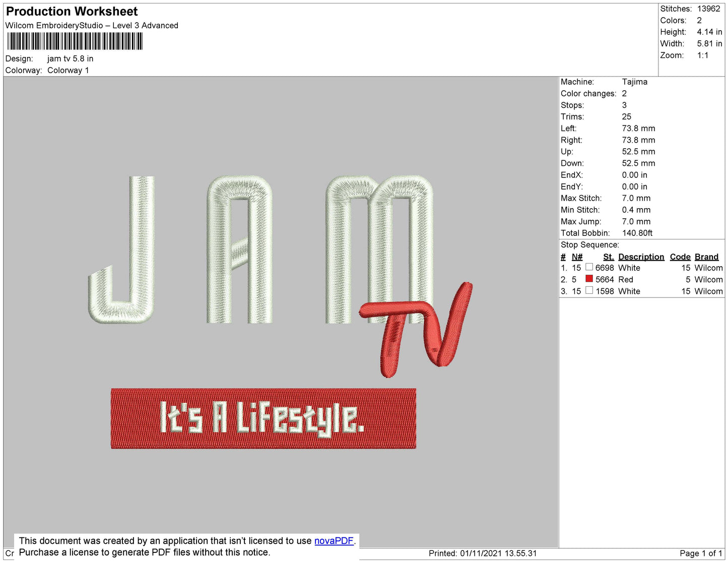The height and width of the screenshot is (563, 728).
Task: Click the red TV logo in preview
Action: (416, 329)
